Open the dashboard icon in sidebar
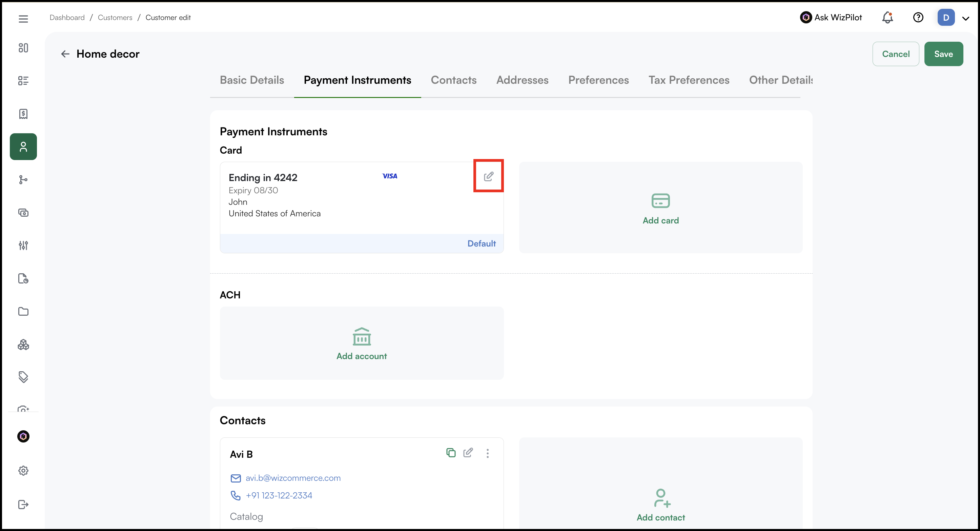Viewport: 980px width, 531px height. (23, 48)
